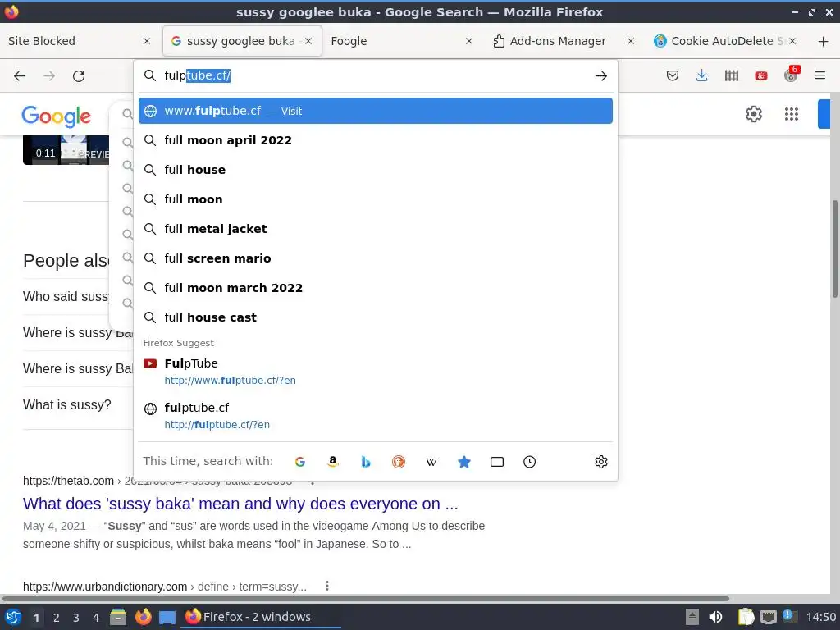Select full moon march 2022 suggestion
Screen dimensions: 840x630
(x=376, y=288)
